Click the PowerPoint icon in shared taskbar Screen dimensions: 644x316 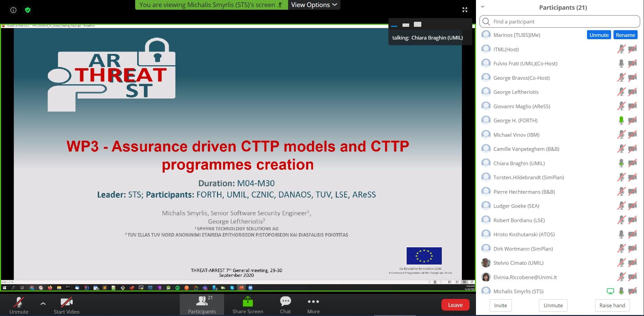tap(241, 288)
